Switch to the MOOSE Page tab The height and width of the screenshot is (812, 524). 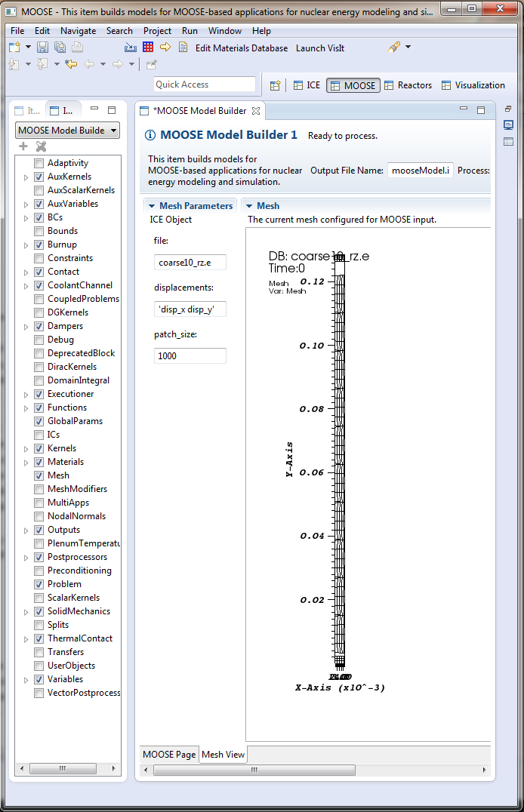coord(169,755)
